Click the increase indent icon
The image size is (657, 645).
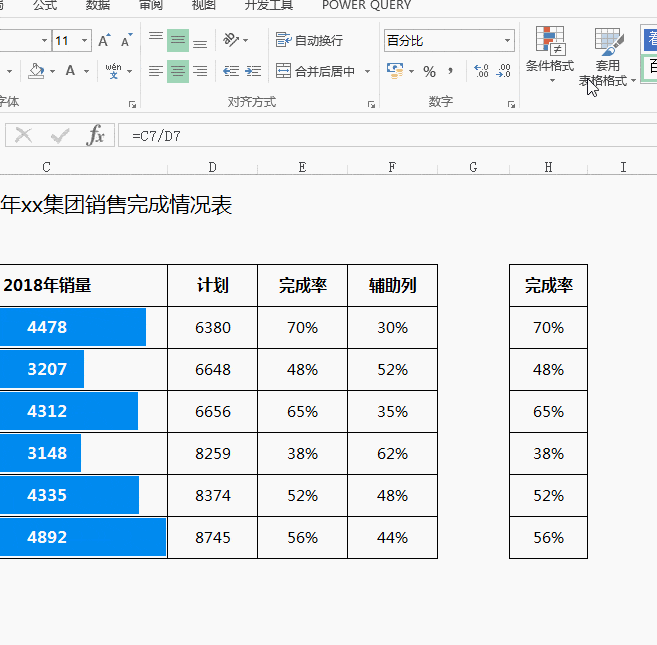253,71
